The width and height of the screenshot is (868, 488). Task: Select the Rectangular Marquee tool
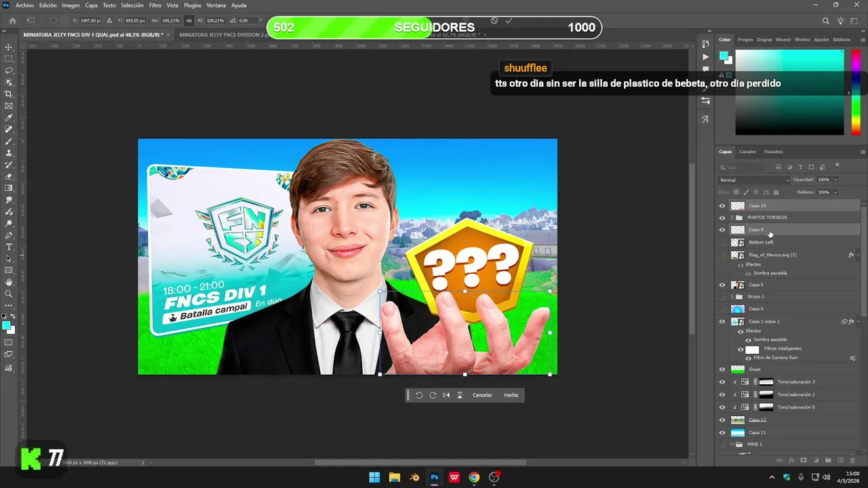click(9, 59)
